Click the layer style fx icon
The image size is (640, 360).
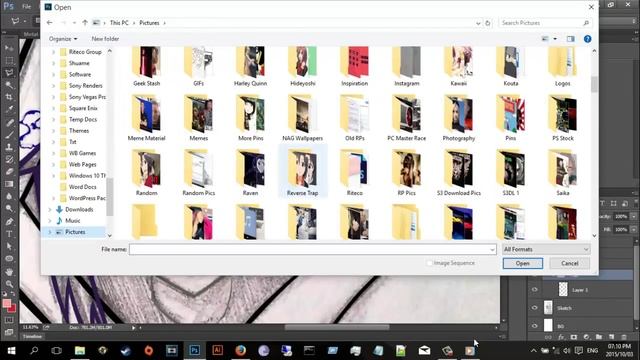point(561,337)
